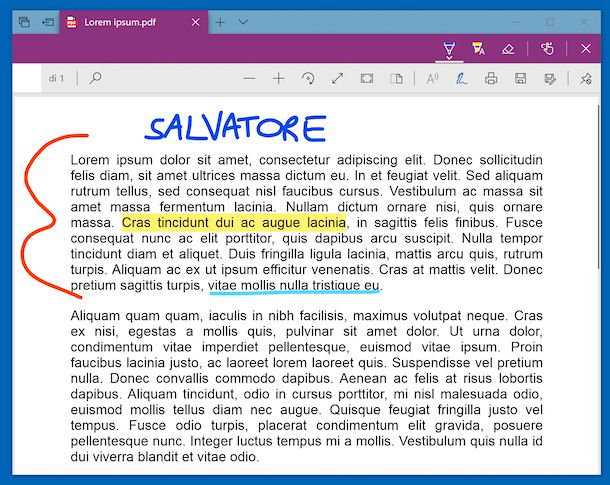
Task: Show tab previews chevron
Action: click(243, 22)
